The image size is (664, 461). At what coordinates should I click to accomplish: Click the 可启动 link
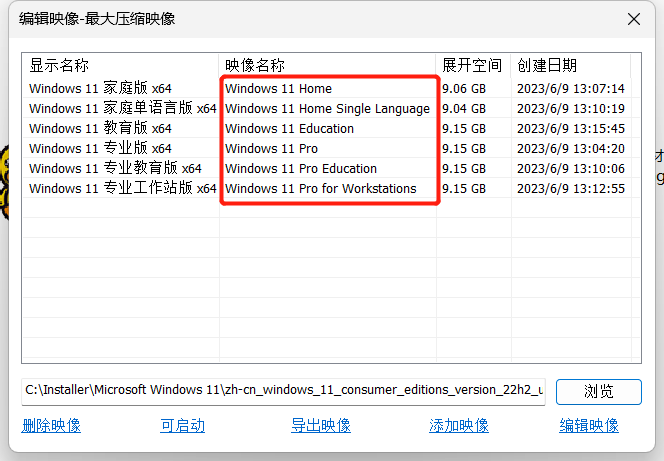[182, 425]
